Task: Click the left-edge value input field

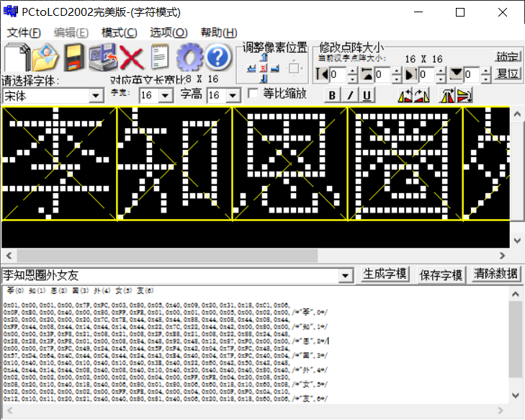Action: (338, 74)
